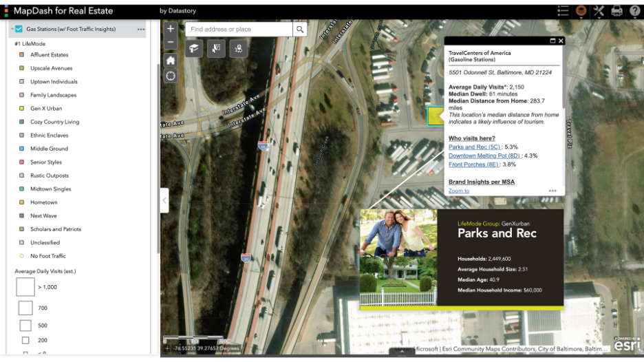
Task: Click Hometown legend entry
Action: [44, 202]
